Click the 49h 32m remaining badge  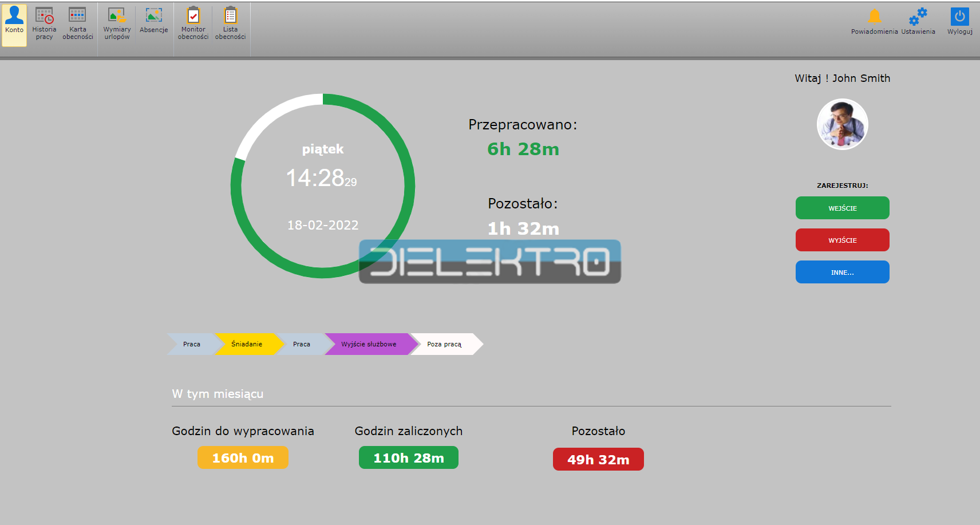[x=598, y=459]
